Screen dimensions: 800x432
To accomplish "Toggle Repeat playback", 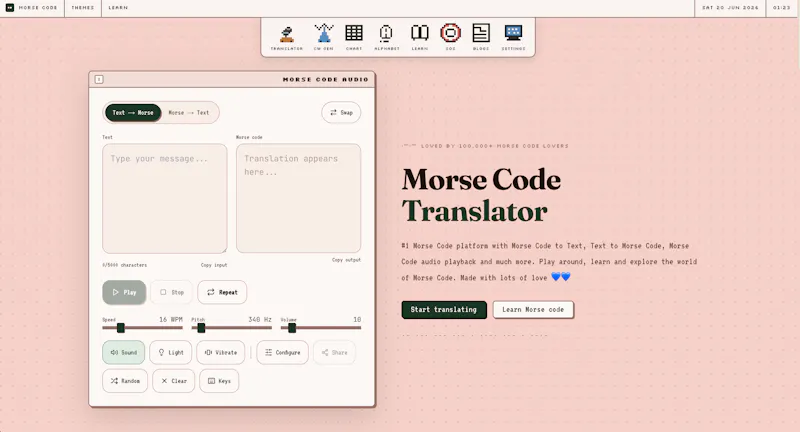I will coord(222,292).
